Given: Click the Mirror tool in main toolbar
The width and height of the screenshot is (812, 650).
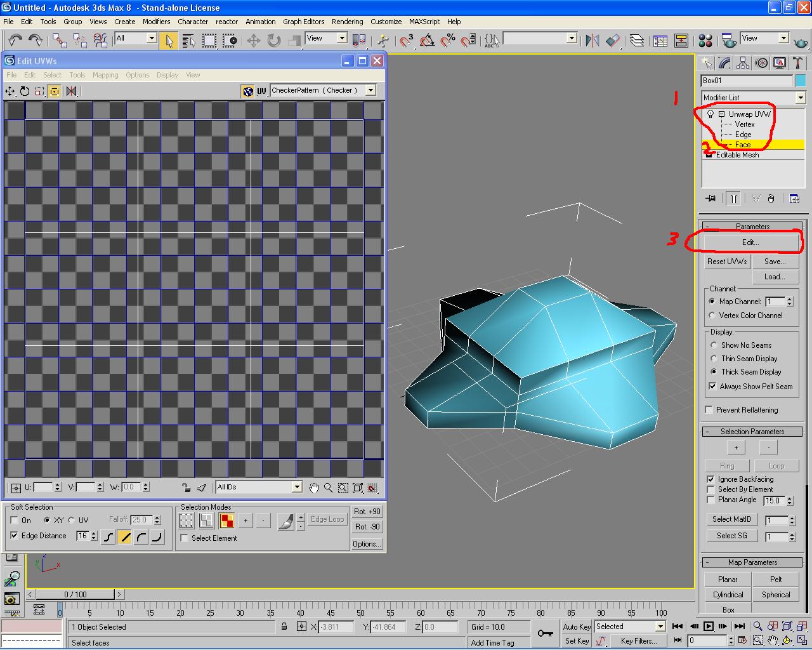Looking at the screenshot, I should click(593, 41).
